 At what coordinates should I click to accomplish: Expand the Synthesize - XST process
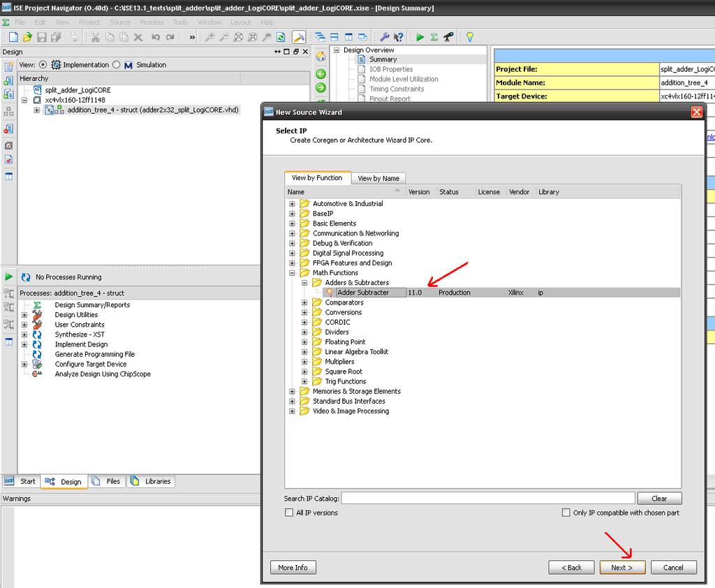click(24, 335)
